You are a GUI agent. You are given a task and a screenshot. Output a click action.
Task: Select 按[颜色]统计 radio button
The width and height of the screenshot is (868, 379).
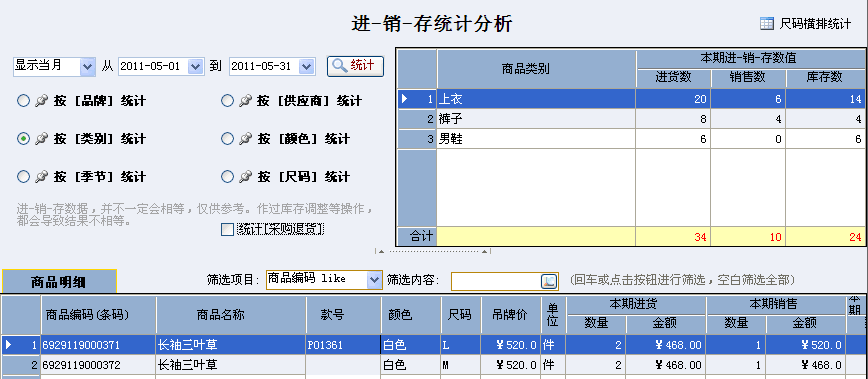pos(227,139)
